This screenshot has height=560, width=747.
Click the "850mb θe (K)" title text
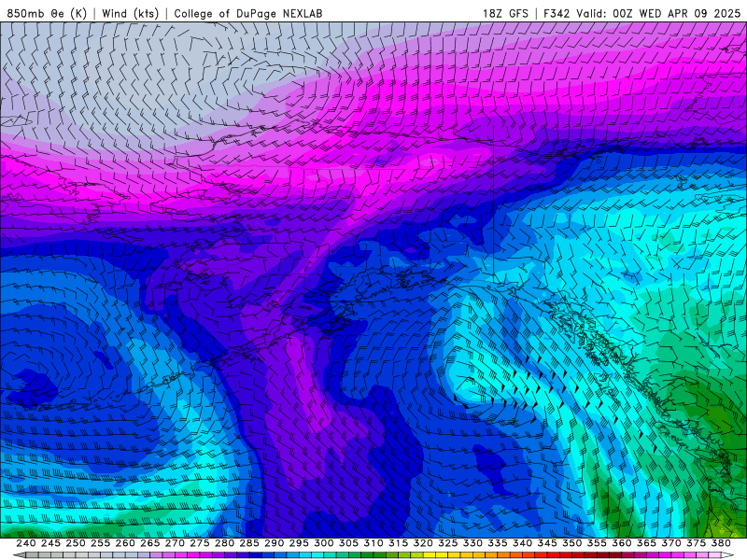click(47, 13)
